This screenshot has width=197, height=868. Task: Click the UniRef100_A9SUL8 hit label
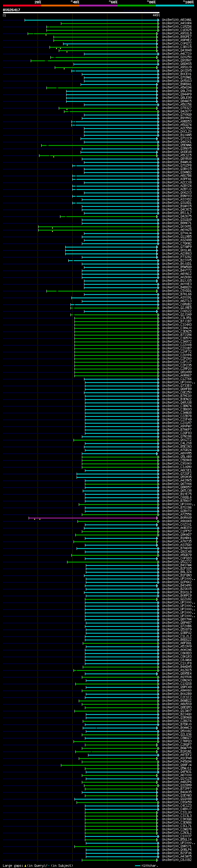[176, 33]
